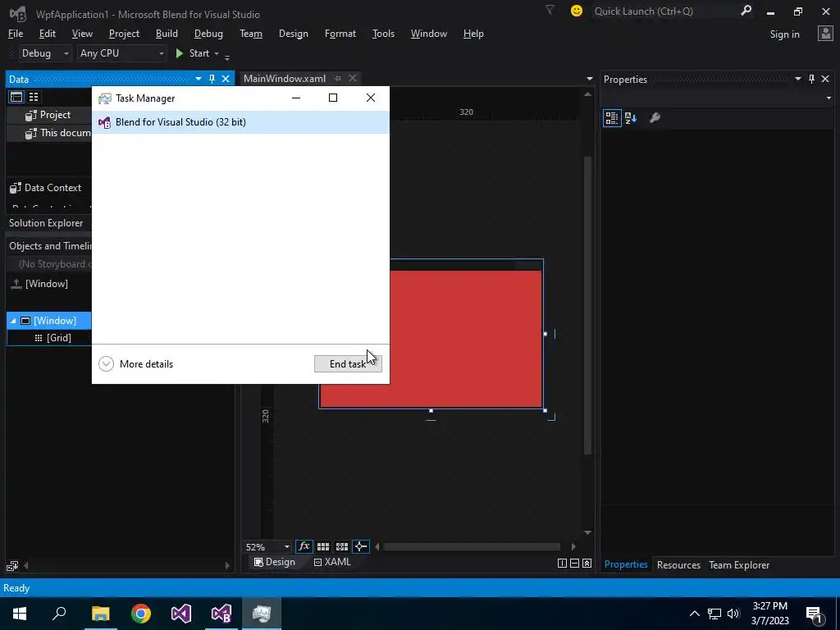Open the Project menu
Image resolution: width=840 pixels, height=630 pixels.
[124, 34]
